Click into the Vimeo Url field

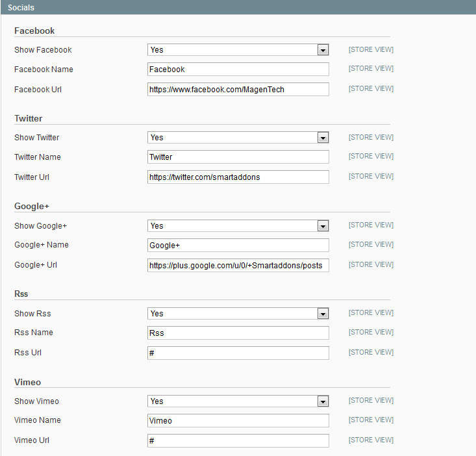point(238,441)
